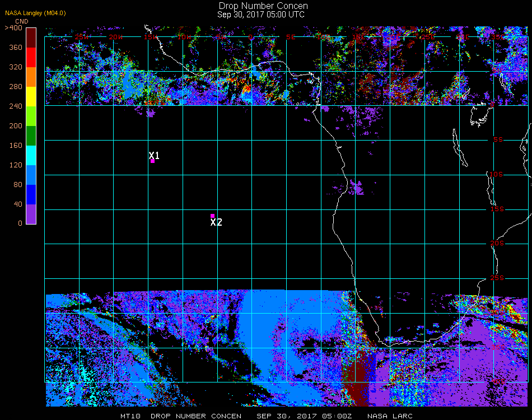532x420 pixels.
Task: Click the cyan 120-160 colorbar segment
Action: [x=31, y=155]
